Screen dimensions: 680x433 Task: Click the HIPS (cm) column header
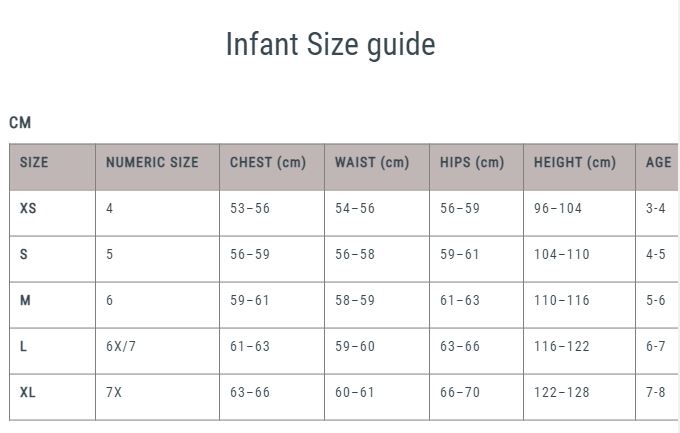point(472,162)
